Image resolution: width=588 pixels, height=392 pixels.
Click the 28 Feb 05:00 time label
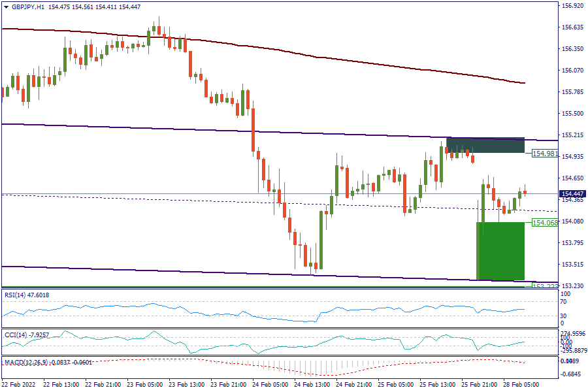(x=521, y=385)
